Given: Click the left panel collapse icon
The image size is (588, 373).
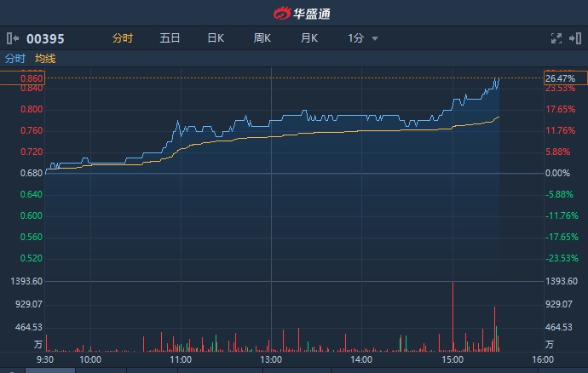Looking at the screenshot, I should tap(12, 38).
